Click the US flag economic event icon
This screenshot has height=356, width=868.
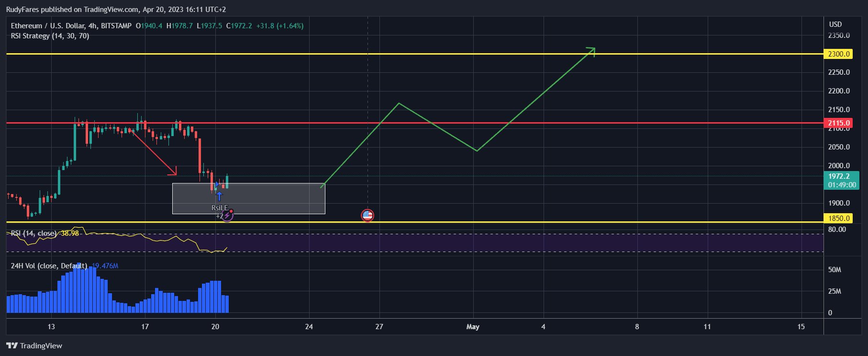[367, 216]
